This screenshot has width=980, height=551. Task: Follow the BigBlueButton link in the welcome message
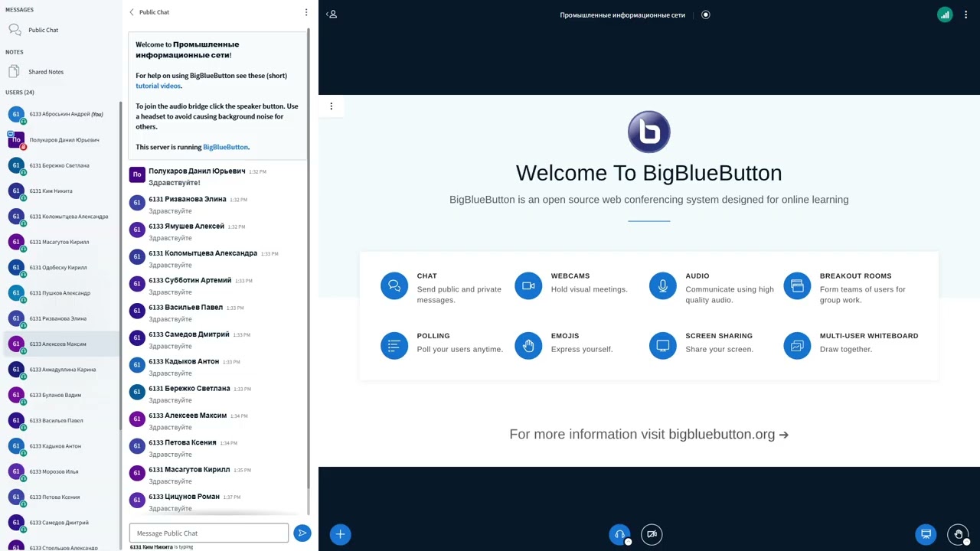(x=225, y=147)
